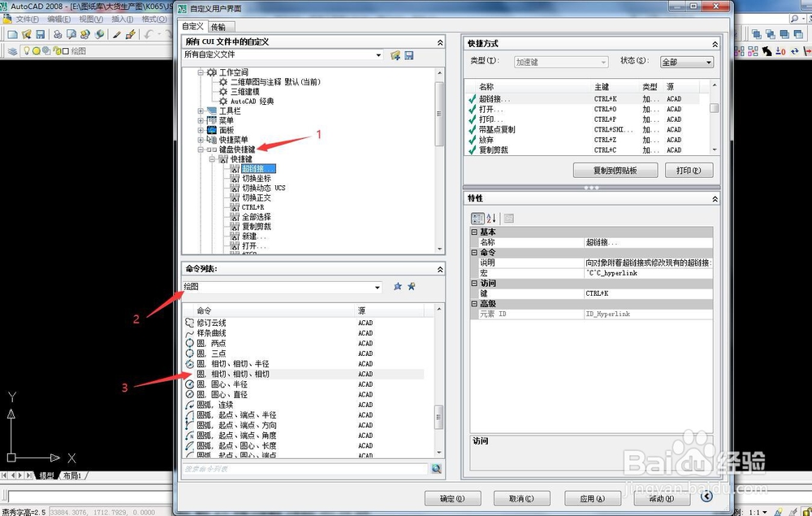Click the 取消(C) button
812x516 pixels.
click(521, 498)
